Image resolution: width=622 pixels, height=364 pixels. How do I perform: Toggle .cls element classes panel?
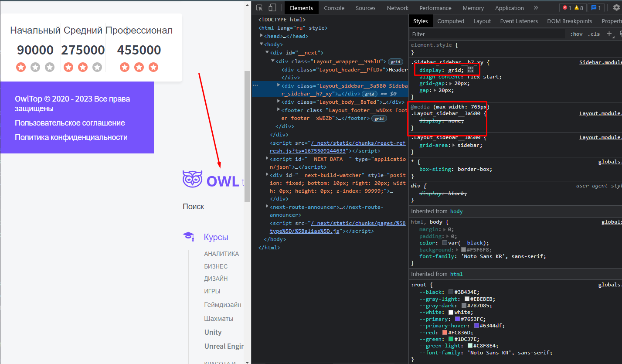[x=594, y=34]
